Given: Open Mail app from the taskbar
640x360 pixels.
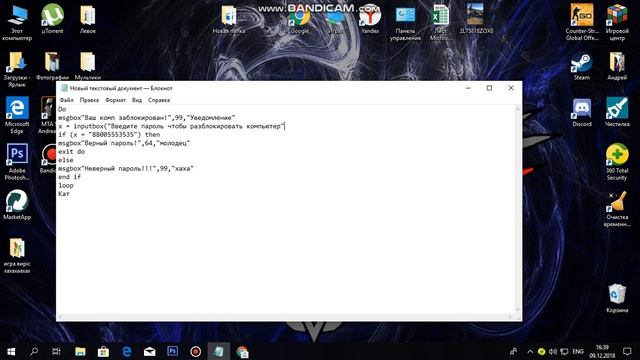Looking at the screenshot, I should tap(149, 351).
